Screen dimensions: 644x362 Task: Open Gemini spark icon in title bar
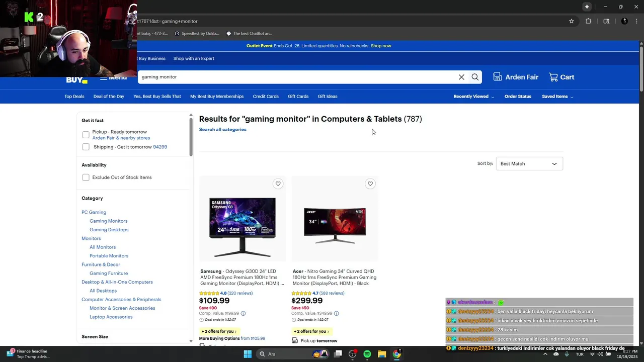point(587,7)
